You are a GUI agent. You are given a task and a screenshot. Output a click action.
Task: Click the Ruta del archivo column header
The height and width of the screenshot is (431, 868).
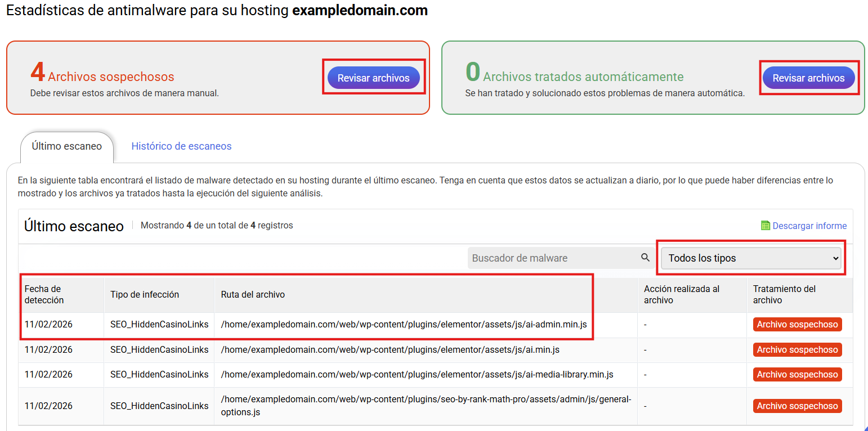click(253, 294)
